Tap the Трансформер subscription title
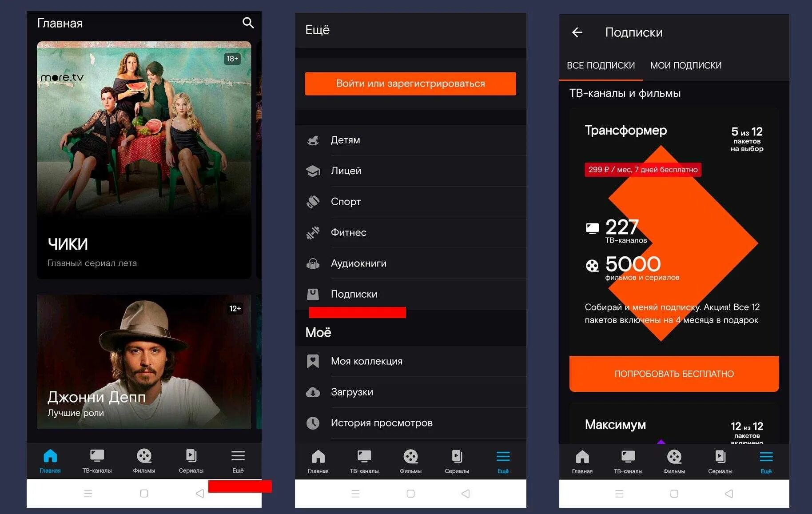The image size is (812, 514). click(x=625, y=130)
